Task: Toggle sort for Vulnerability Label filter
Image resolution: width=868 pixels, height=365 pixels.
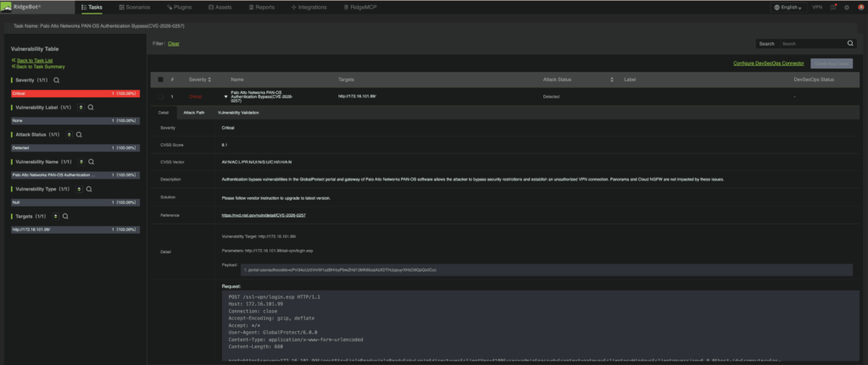Action: click(81, 108)
